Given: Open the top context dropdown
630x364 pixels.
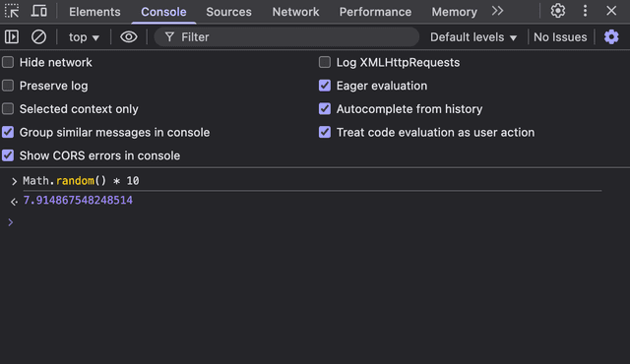Looking at the screenshot, I should (x=84, y=37).
